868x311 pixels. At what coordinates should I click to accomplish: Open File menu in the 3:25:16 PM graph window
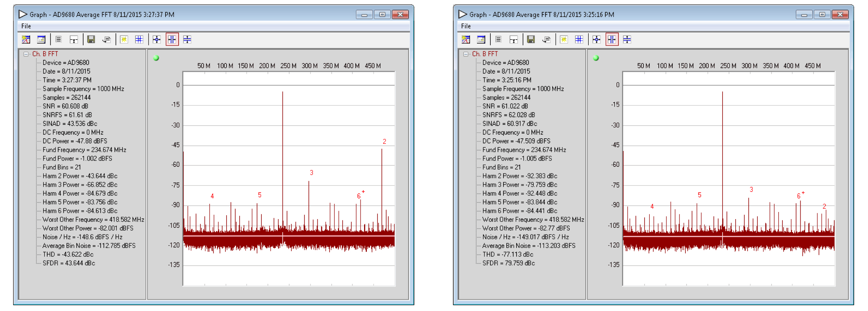tap(466, 26)
